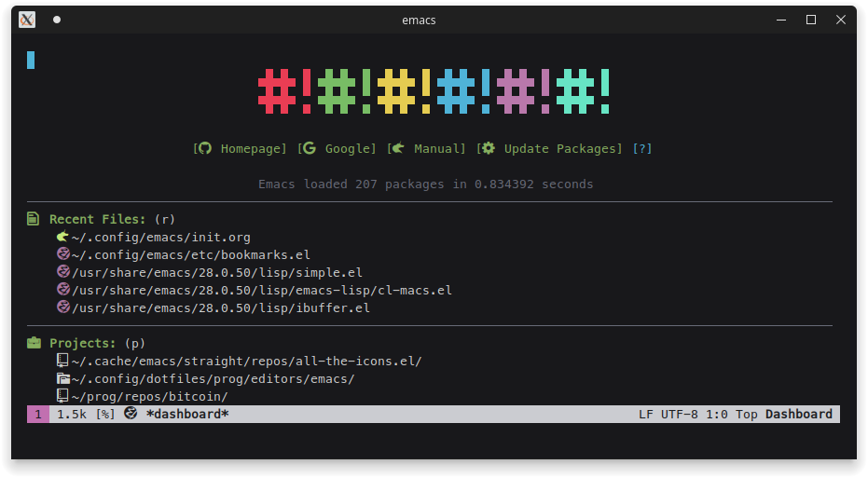Click the pink window number 1 indicator
The width and height of the screenshot is (868, 478).
click(x=38, y=414)
